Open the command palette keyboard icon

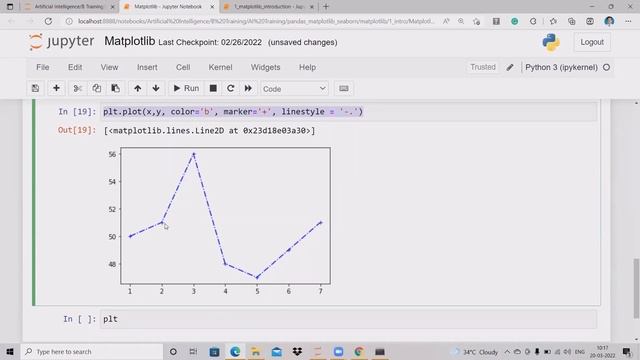(x=344, y=89)
